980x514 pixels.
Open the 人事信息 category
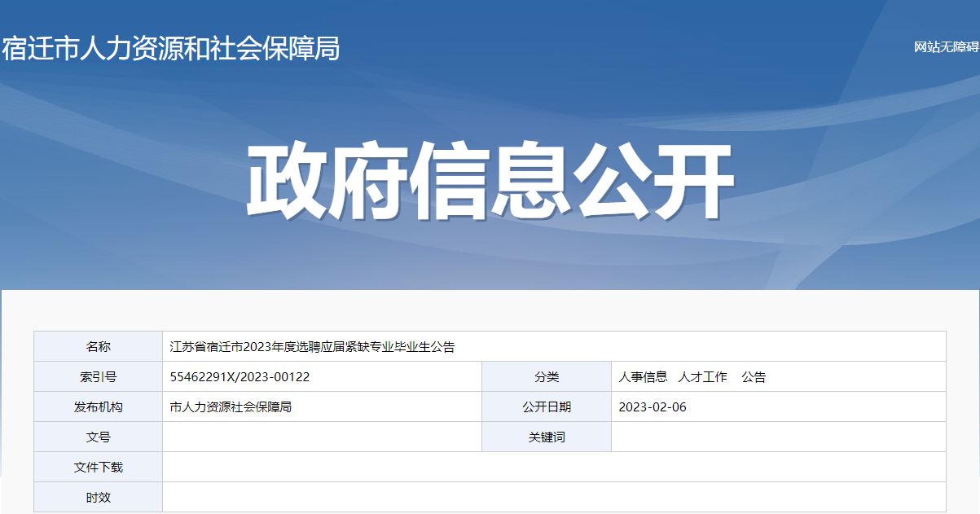(643, 377)
